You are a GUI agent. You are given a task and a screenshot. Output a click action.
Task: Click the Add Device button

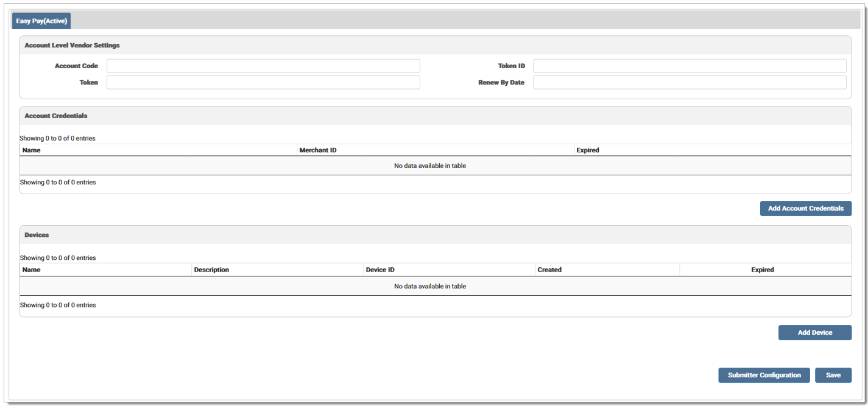814,332
